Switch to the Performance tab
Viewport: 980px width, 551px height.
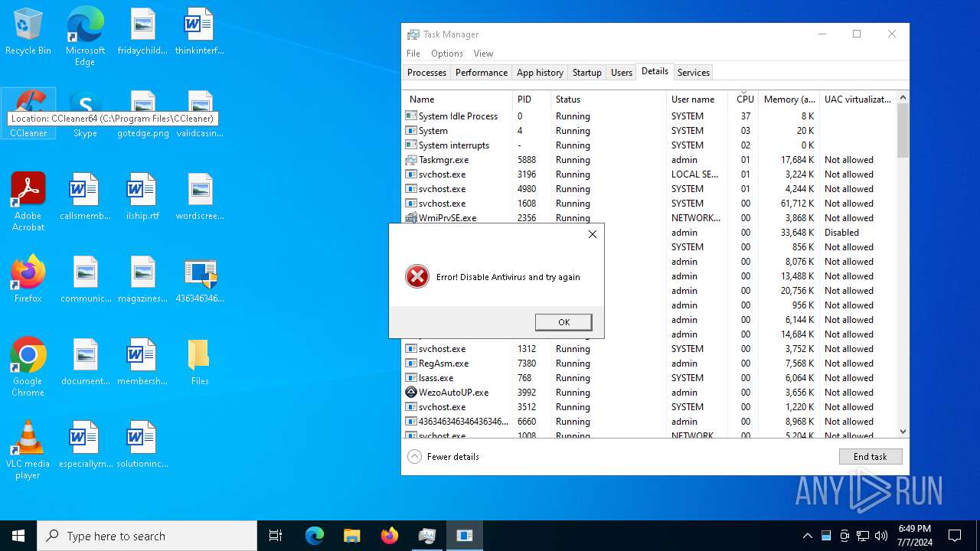pyautogui.click(x=482, y=73)
